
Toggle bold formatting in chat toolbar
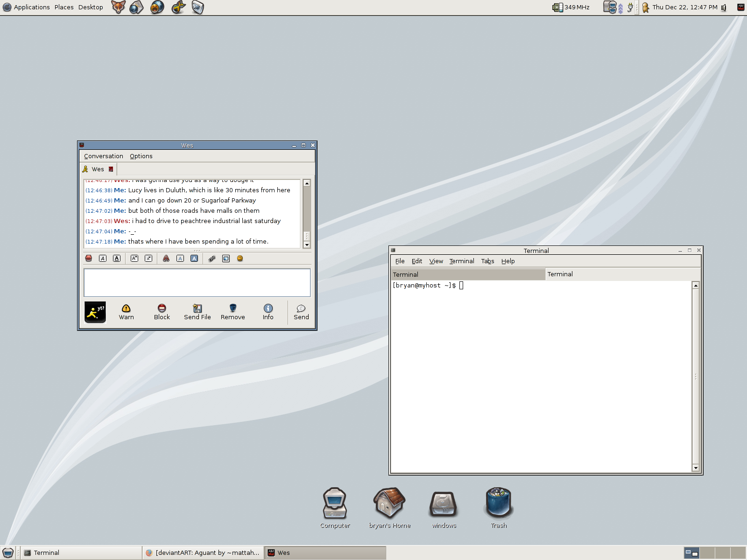[89, 259]
